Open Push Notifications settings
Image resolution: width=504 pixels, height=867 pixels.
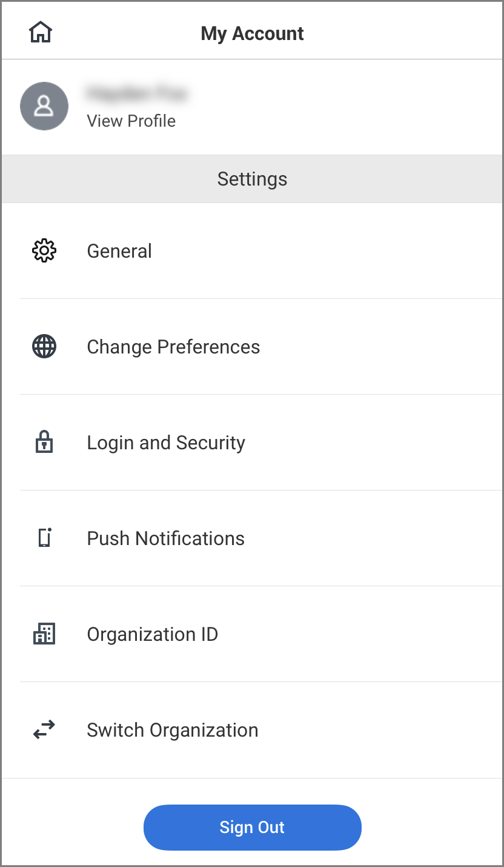[x=166, y=538]
